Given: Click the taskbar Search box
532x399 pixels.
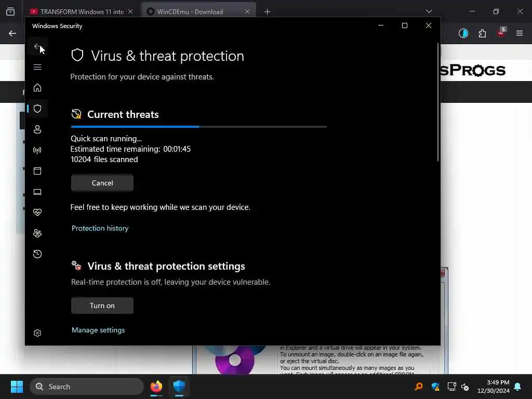Looking at the screenshot, I should point(87,387).
